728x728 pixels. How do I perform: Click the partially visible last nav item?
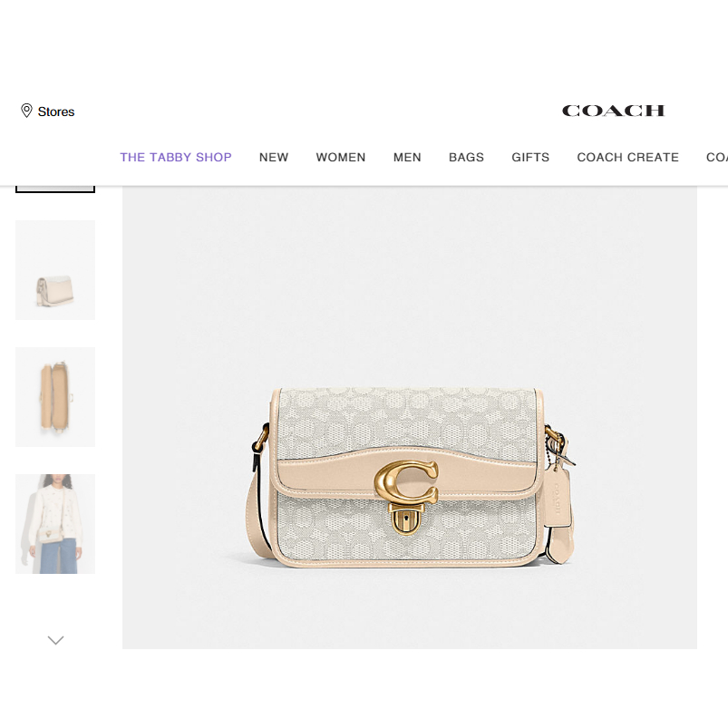717,158
